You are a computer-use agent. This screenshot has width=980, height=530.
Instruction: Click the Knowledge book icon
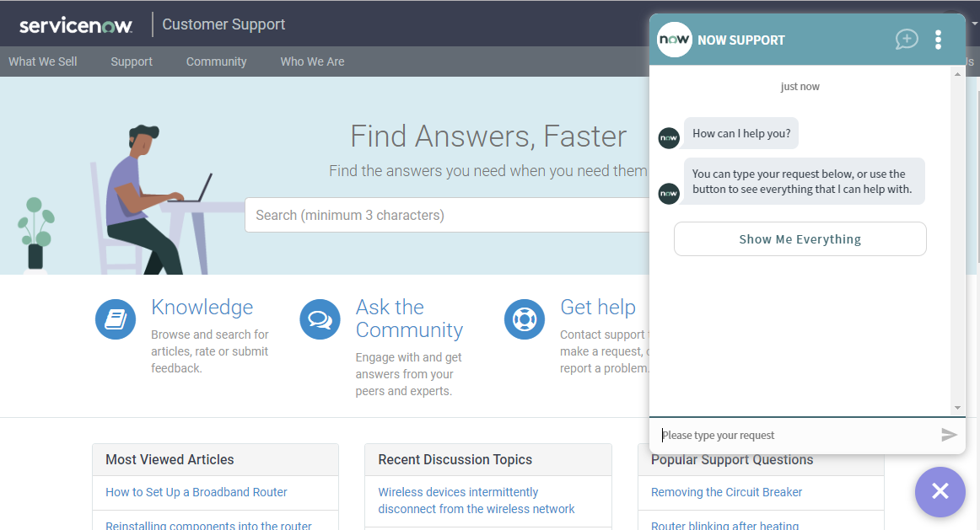coord(116,319)
